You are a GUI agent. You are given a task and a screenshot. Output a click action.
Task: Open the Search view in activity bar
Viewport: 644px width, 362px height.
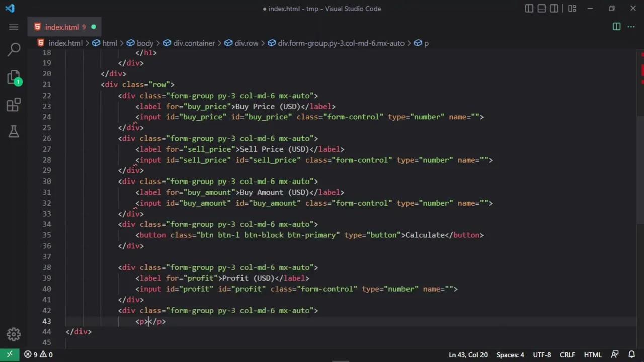[x=14, y=49]
